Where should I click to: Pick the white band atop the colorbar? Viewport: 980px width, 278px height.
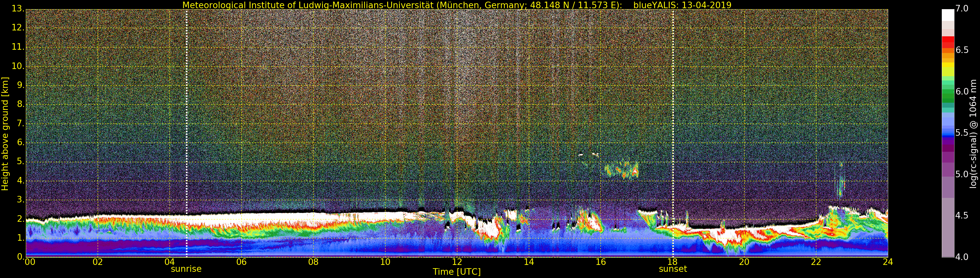click(948, 15)
